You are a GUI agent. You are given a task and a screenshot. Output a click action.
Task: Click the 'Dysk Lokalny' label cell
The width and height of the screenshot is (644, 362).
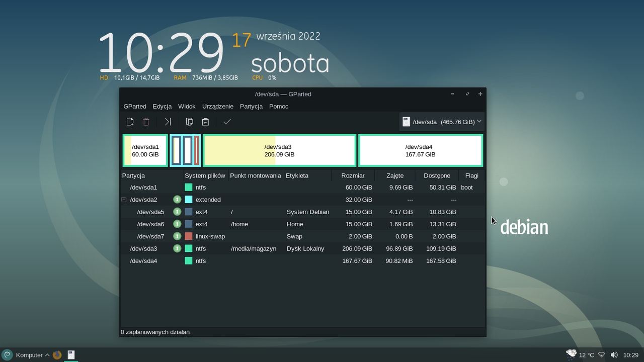pos(305,248)
